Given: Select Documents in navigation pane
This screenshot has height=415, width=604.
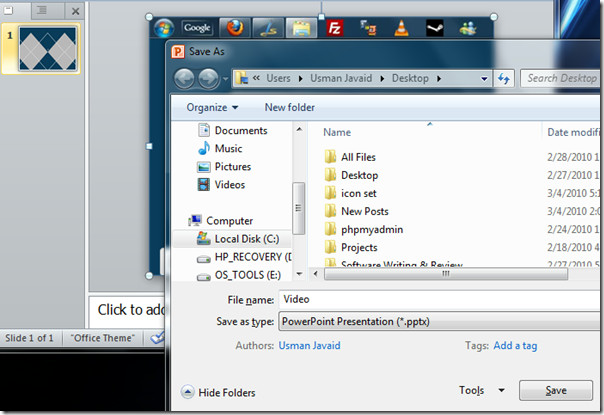Looking at the screenshot, I should (x=233, y=131).
